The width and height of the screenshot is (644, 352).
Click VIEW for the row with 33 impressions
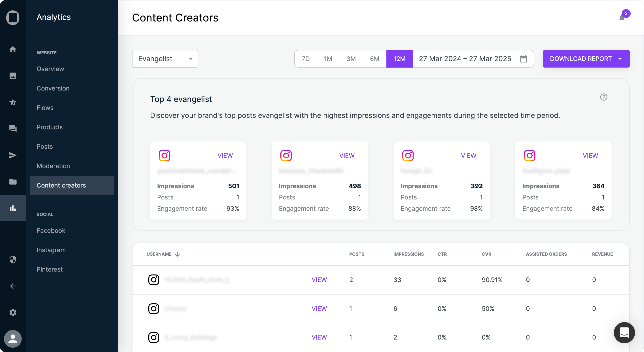point(319,280)
